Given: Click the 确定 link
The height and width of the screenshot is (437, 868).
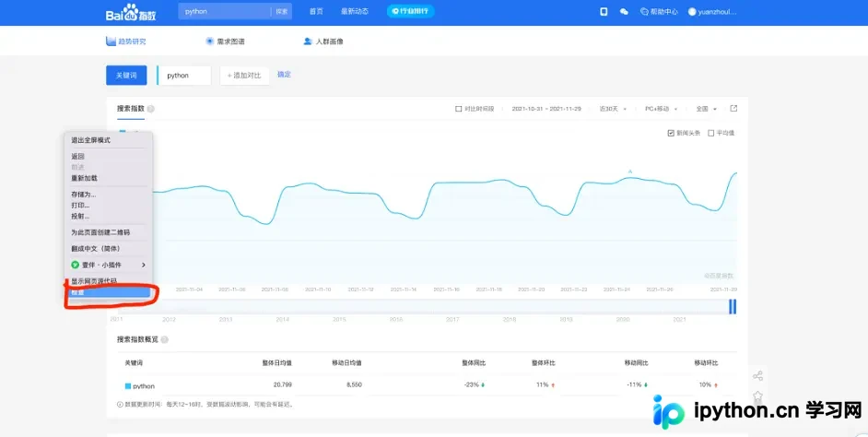Looking at the screenshot, I should pyautogui.click(x=284, y=75).
